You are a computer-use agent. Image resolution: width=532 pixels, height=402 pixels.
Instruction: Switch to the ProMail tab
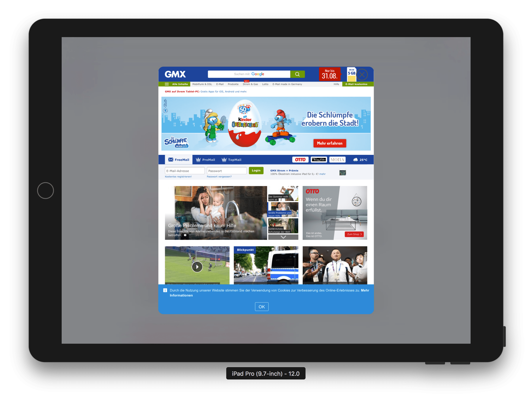point(205,160)
